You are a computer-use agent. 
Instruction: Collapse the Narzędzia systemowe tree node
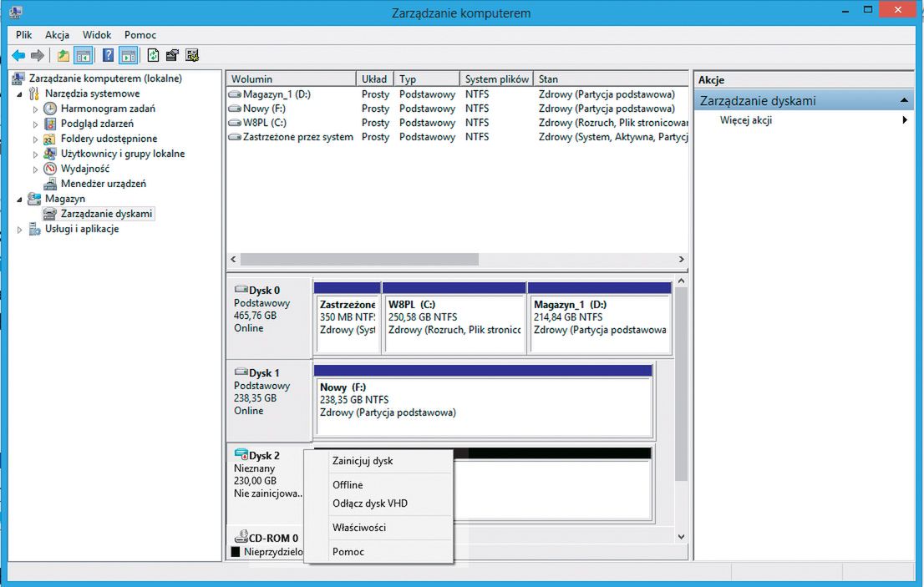(20, 94)
